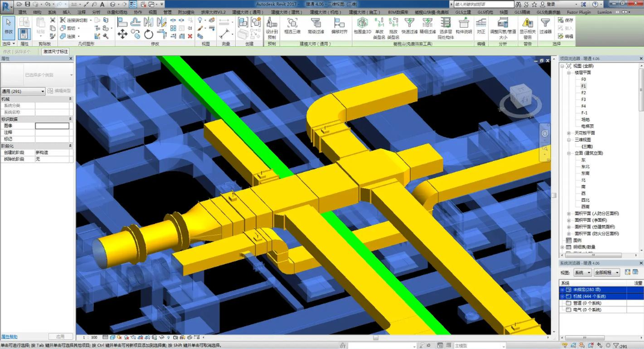Click the 属性帮助 link

point(10,337)
